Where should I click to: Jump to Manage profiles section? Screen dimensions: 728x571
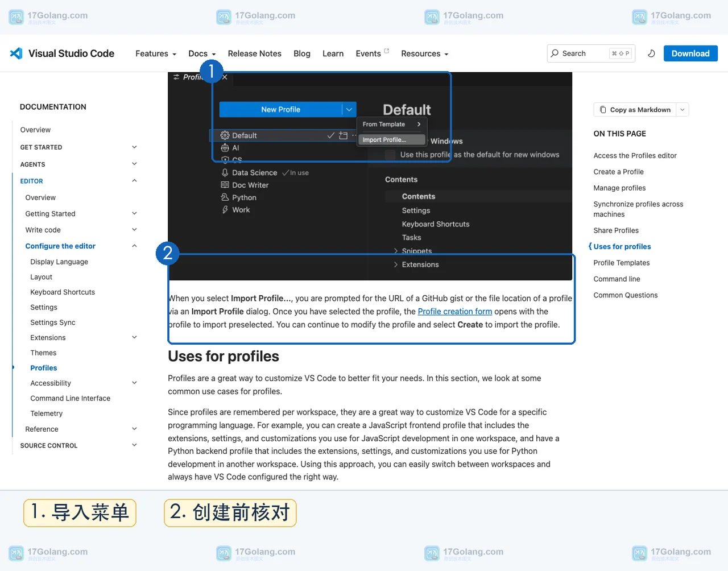619,188
